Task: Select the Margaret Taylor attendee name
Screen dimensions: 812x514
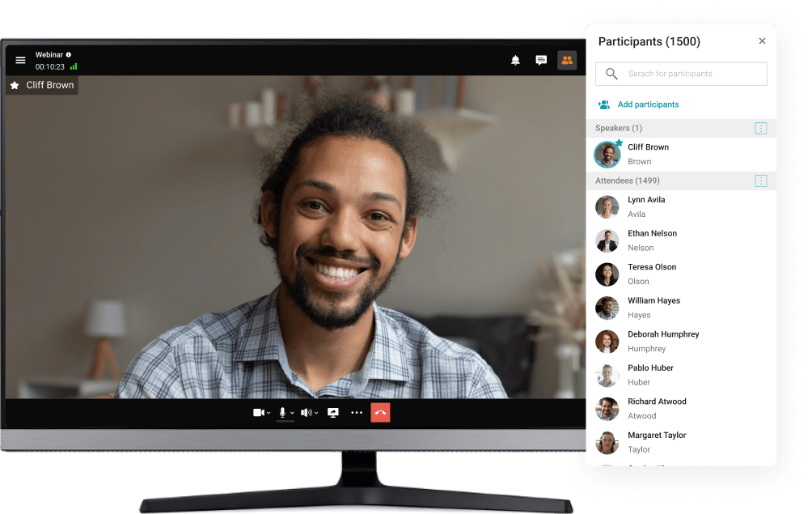Action: [657, 435]
